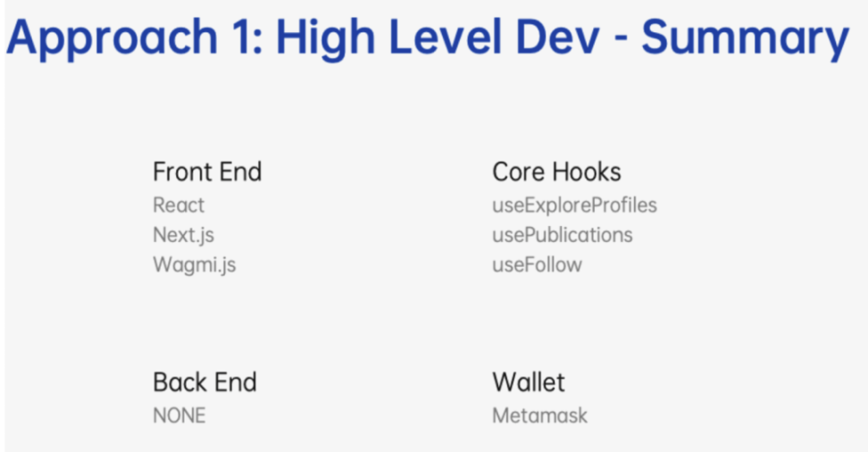Click the number '1:' in the title
This screenshot has height=452, width=868.
[247, 37]
